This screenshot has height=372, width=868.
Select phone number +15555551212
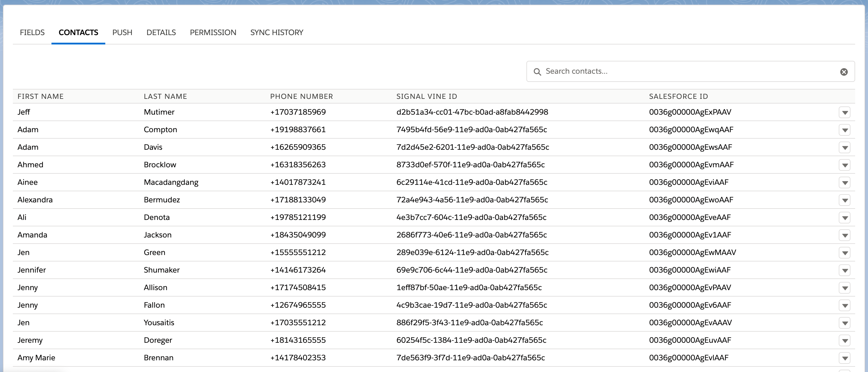(x=298, y=252)
